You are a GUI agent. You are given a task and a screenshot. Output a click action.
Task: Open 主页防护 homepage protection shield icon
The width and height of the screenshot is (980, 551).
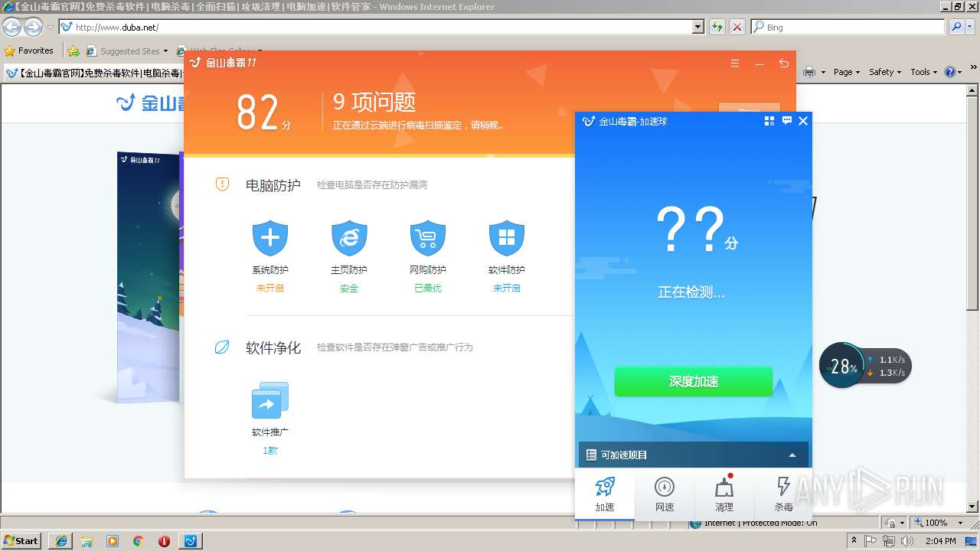point(349,239)
